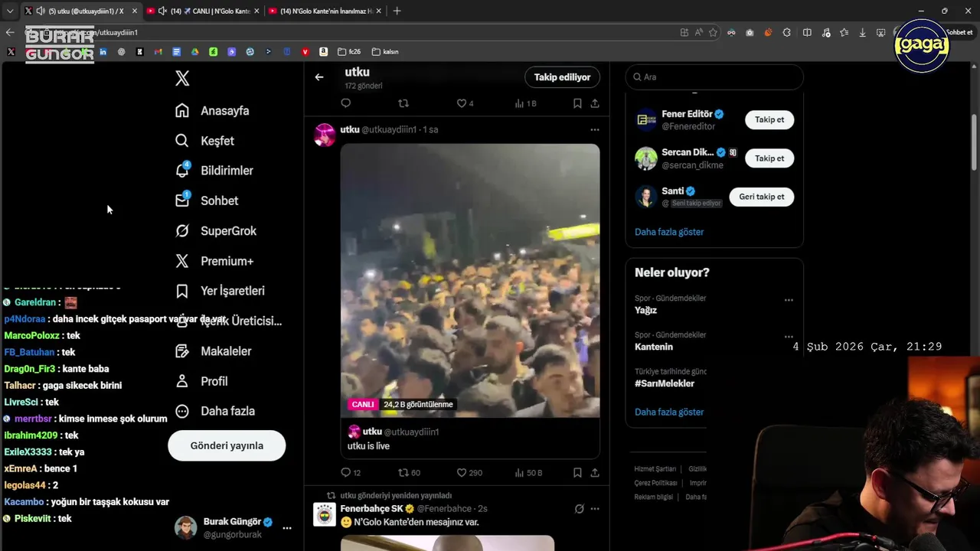The width and height of the screenshot is (980, 551).
Task: Open browser tab search dropdown
Action: 9,11
